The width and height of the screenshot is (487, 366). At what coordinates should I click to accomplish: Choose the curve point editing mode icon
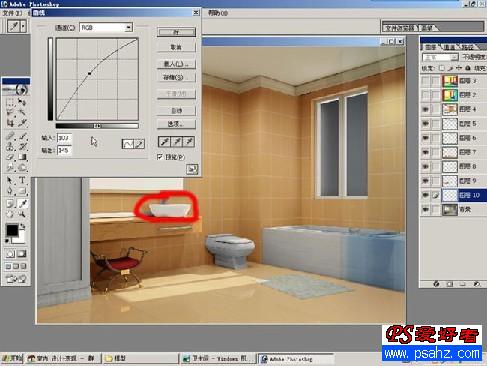[128, 144]
